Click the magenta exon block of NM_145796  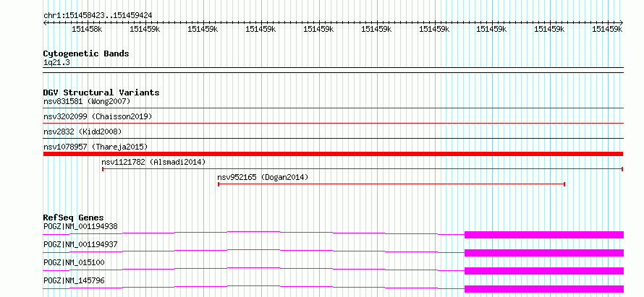[x=544, y=289]
